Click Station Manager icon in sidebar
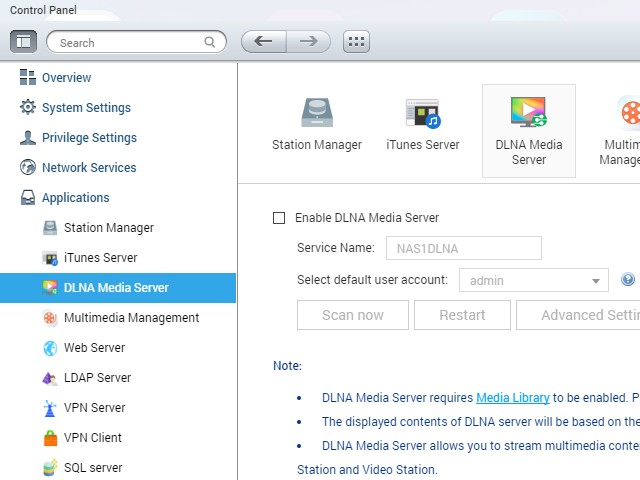Image resolution: width=640 pixels, height=480 pixels. tap(50, 228)
